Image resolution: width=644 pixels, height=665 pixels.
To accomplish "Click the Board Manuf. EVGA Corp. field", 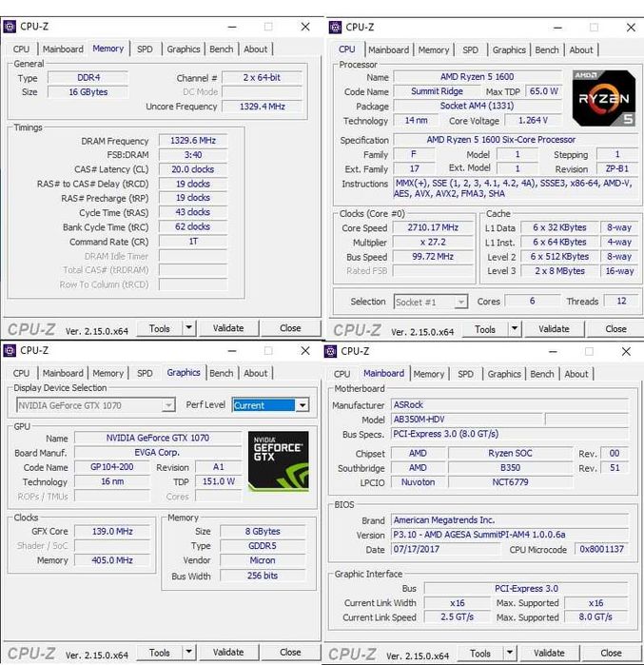I will coord(157,453).
